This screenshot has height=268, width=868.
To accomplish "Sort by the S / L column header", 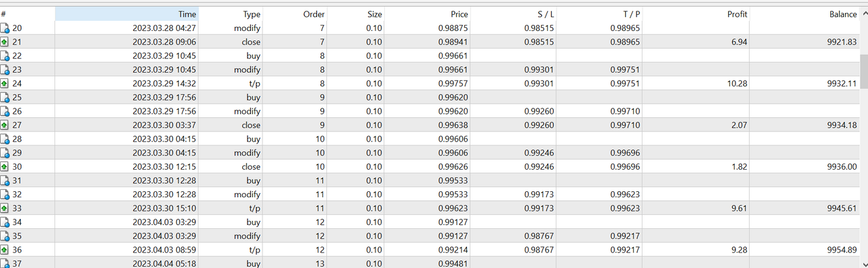I will (514, 14).
